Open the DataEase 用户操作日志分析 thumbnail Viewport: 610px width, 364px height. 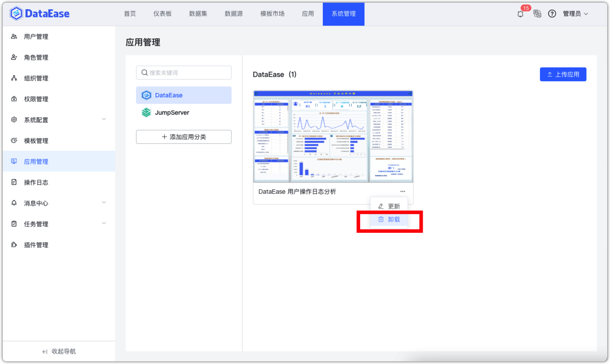click(x=333, y=136)
